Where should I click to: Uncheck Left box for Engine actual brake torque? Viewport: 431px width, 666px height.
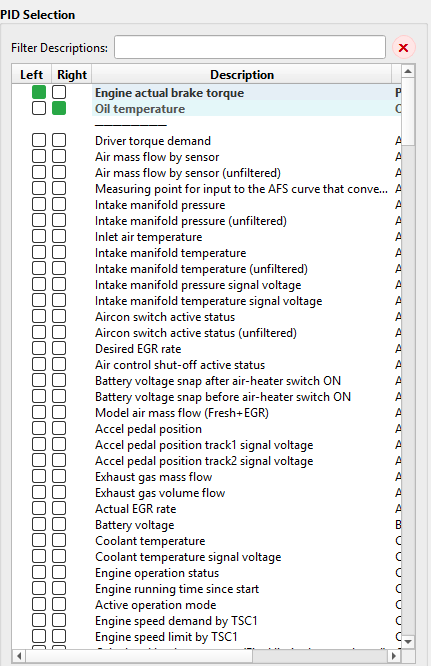point(39,92)
